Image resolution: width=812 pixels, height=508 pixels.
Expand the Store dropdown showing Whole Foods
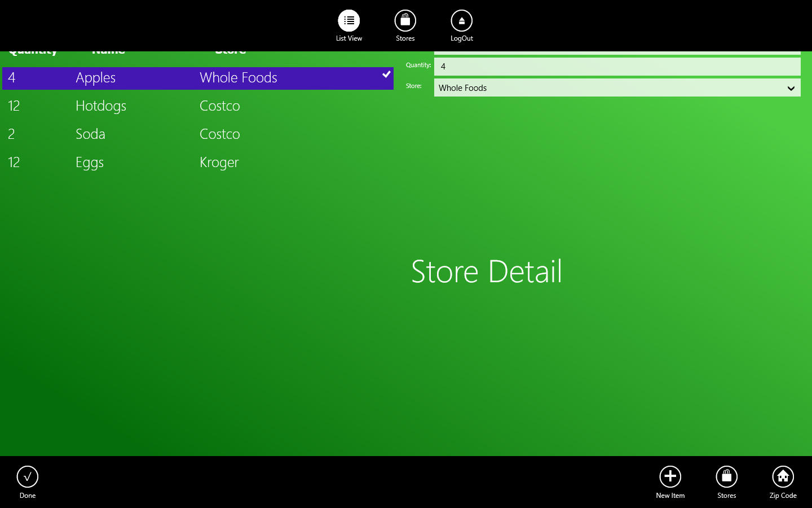[617, 87]
